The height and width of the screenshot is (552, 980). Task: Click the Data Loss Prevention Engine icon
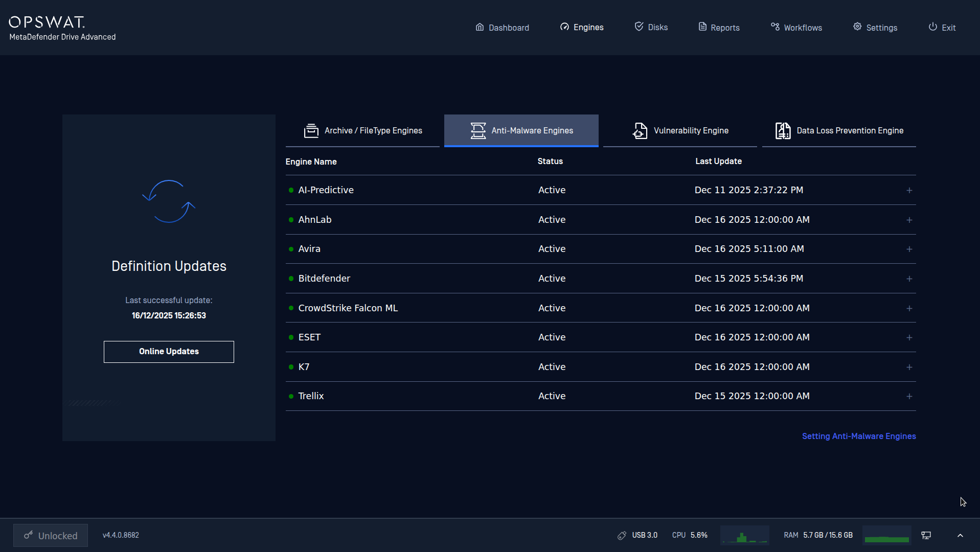pos(783,131)
